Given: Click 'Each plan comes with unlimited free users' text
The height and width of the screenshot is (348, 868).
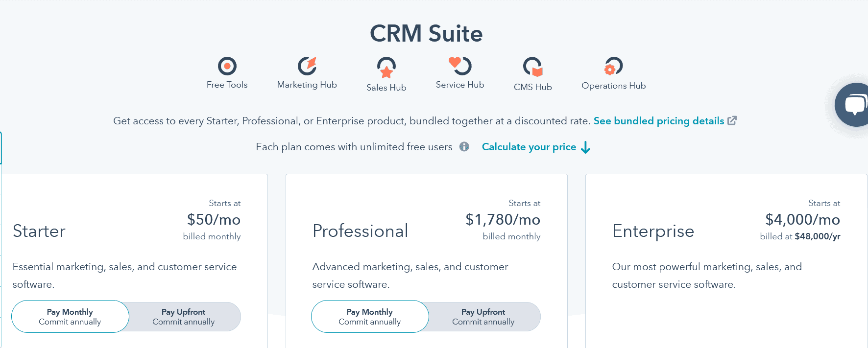Looking at the screenshot, I should pos(354,147).
